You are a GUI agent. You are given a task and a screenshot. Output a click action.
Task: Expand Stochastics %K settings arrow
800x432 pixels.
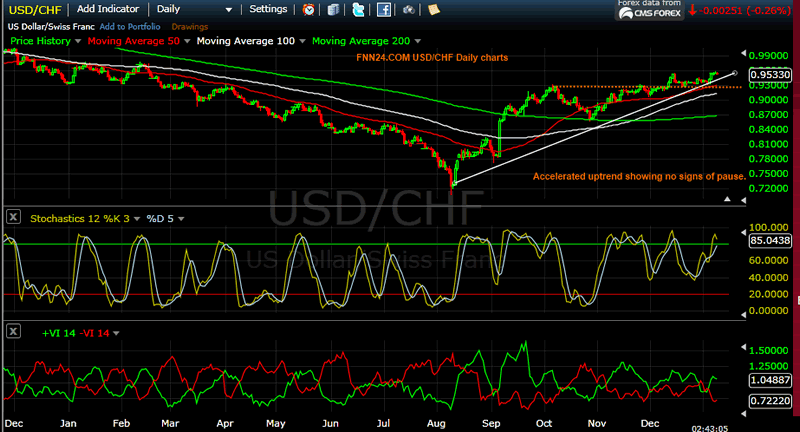(x=138, y=218)
